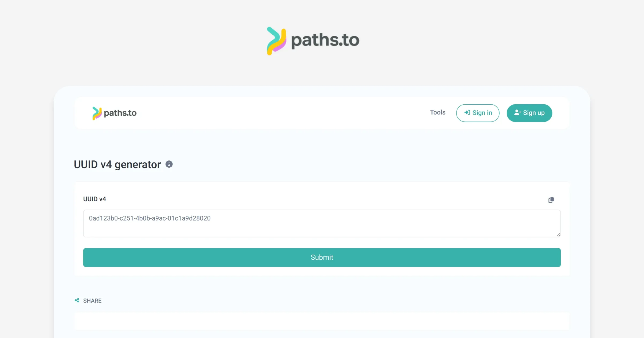Click the Sign up button

(529, 113)
